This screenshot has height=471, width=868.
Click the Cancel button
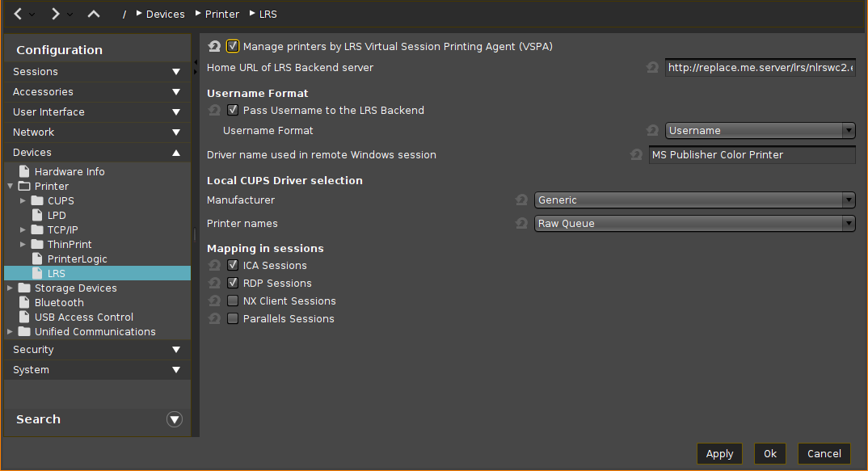(824, 454)
